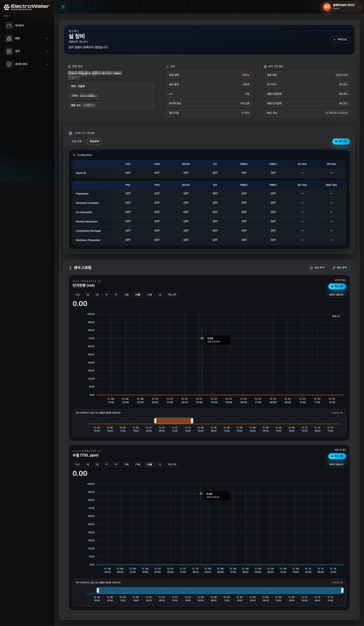Expand the 관리자 관리 submenu chevron

pyautogui.click(x=47, y=64)
